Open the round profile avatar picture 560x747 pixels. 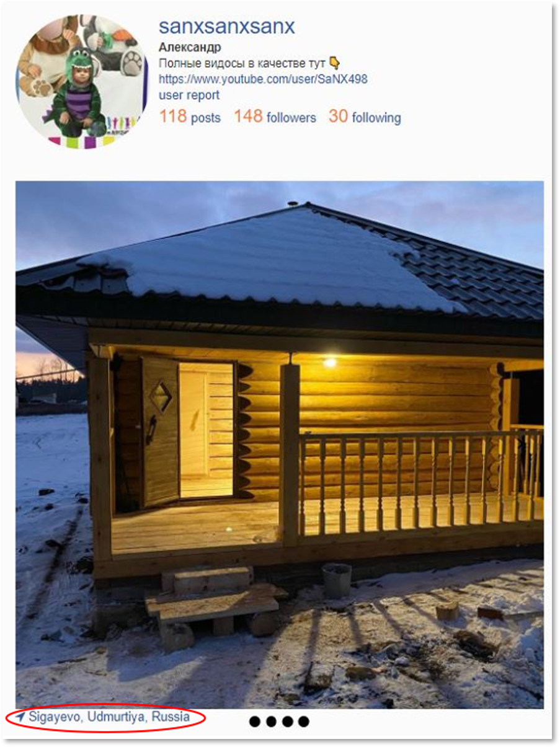click(x=82, y=81)
